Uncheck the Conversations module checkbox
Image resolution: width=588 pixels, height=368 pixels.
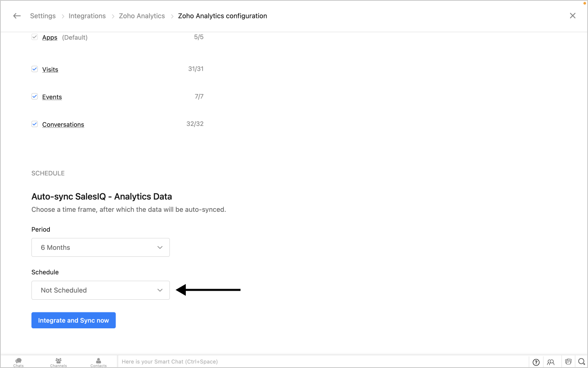click(x=35, y=124)
